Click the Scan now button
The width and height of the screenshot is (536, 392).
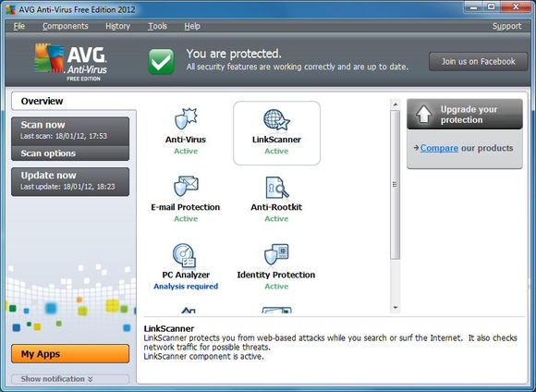pos(70,131)
